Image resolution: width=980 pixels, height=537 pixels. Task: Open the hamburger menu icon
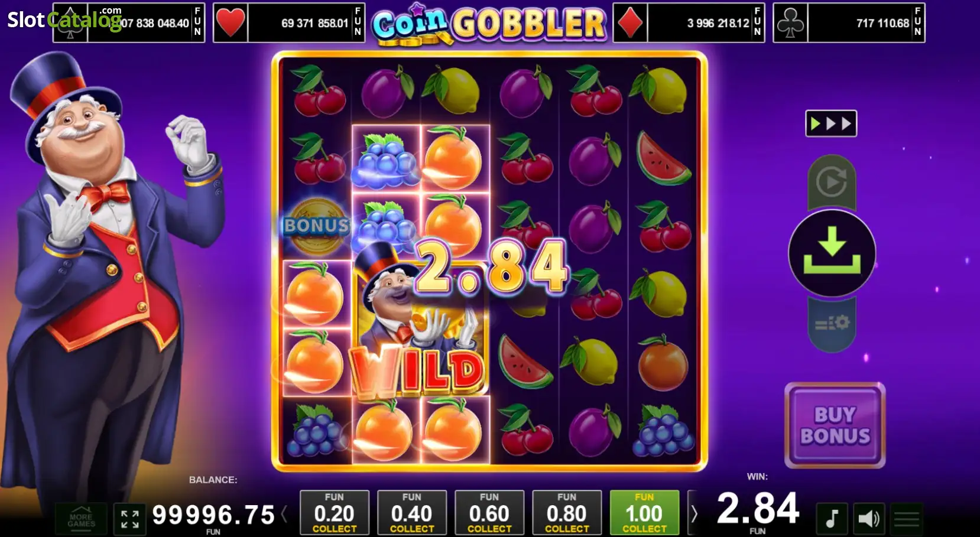[x=906, y=519]
